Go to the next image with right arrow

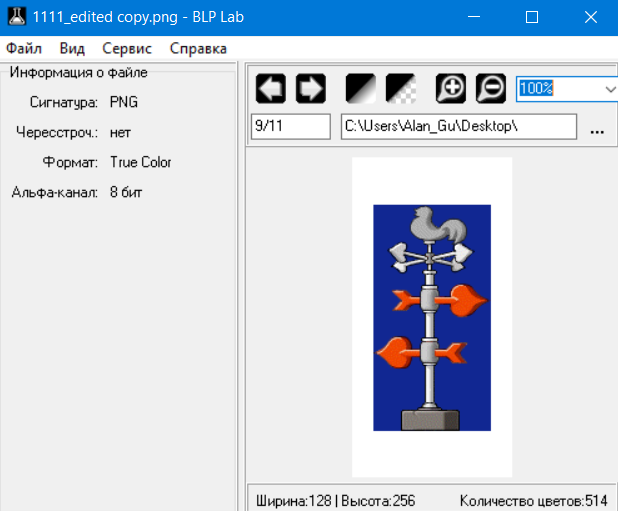[311, 89]
